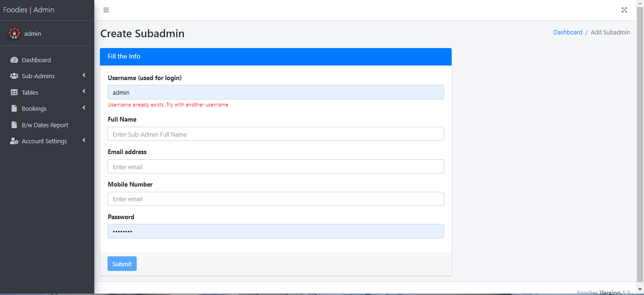Viewport: 644px width, 295px height.
Task: Expand the Account Settings chevron
Action: [x=84, y=140]
